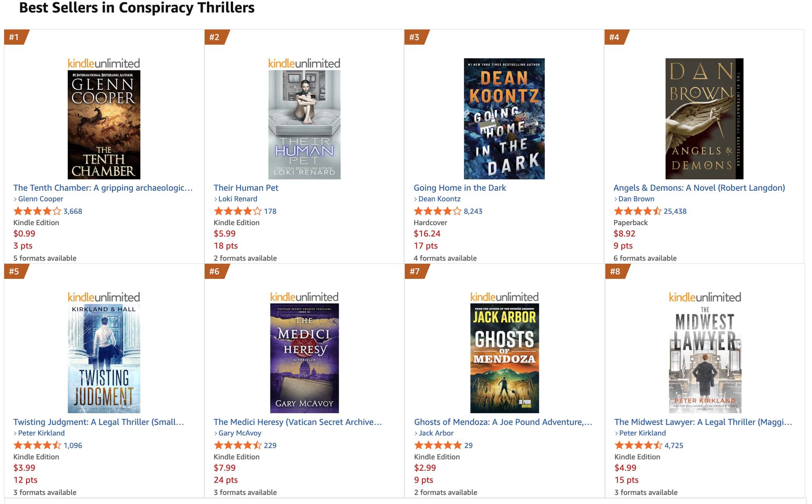Click 'Going Home in the Dark' title link
The image size is (812, 504).
tap(460, 188)
